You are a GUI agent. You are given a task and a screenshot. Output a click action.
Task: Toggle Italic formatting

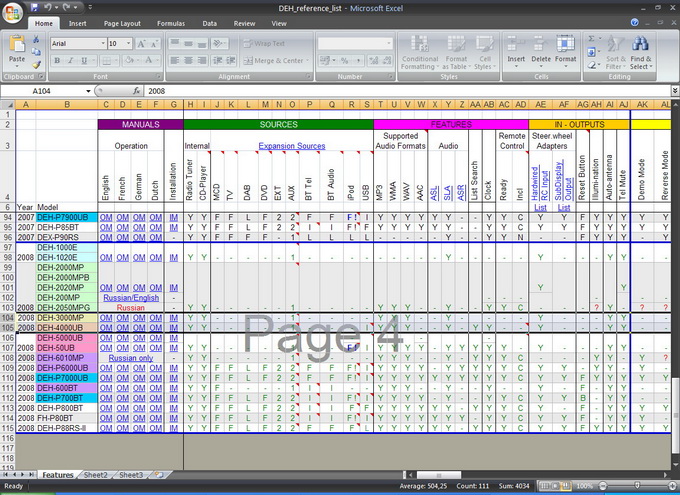(x=71, y=61)
